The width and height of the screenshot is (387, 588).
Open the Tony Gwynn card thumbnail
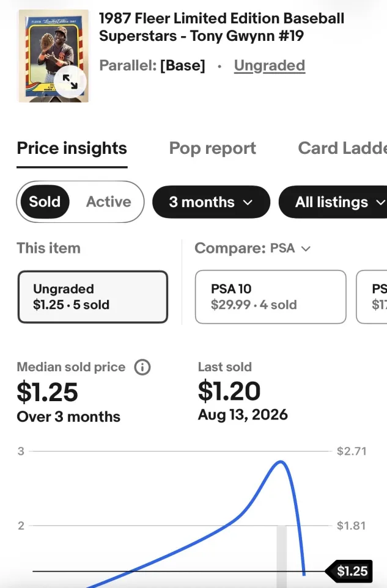(53, 56)
